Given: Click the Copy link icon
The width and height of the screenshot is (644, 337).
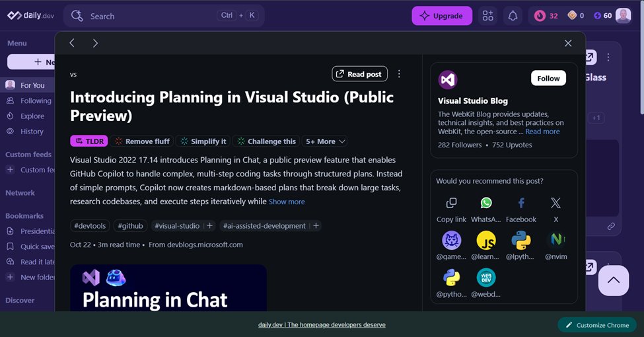Looking at the screenshot, I should point(451,203).
